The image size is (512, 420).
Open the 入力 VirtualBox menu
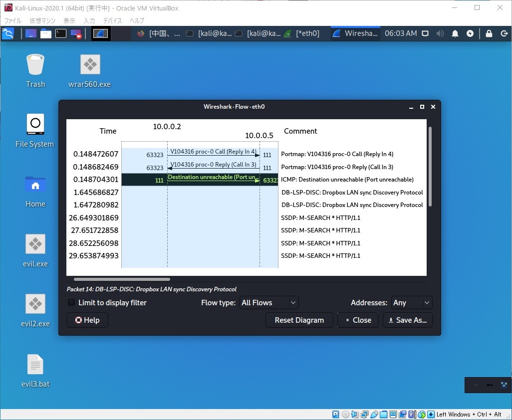[89, 20]
